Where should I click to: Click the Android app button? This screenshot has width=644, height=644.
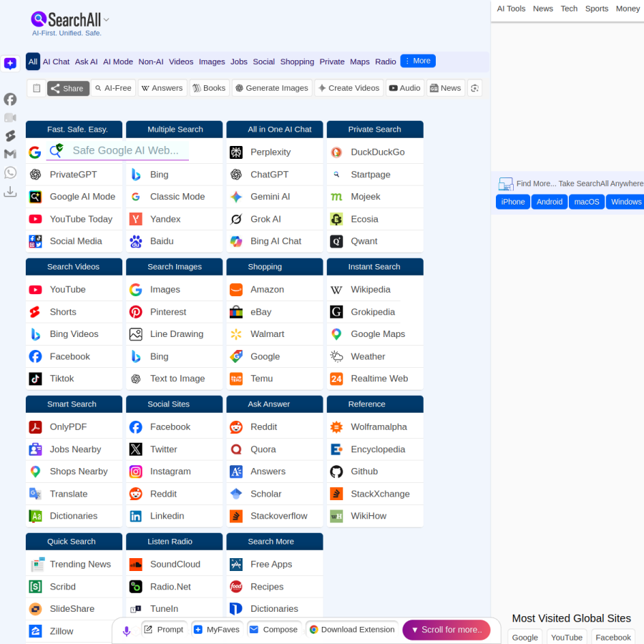(549, 202)
